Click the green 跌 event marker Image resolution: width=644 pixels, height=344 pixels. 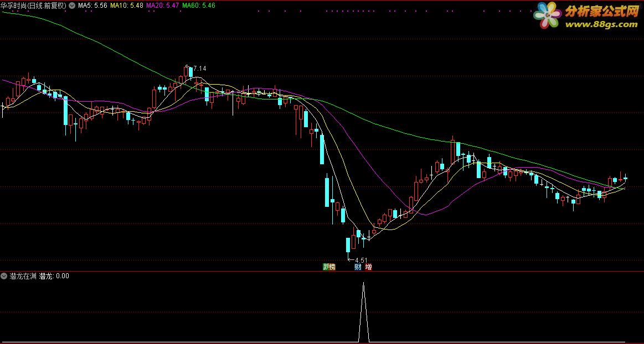[x=326, y=267]
